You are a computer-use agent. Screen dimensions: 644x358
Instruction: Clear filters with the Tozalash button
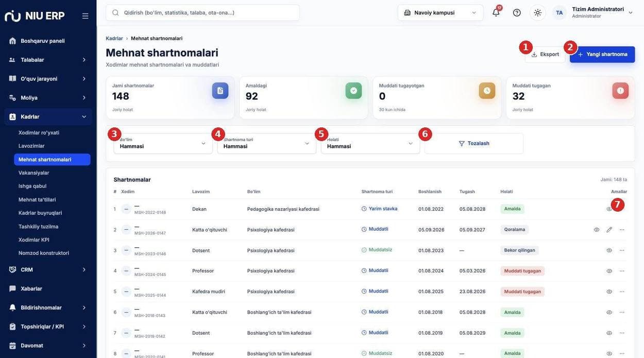click(x=474, y=143)
